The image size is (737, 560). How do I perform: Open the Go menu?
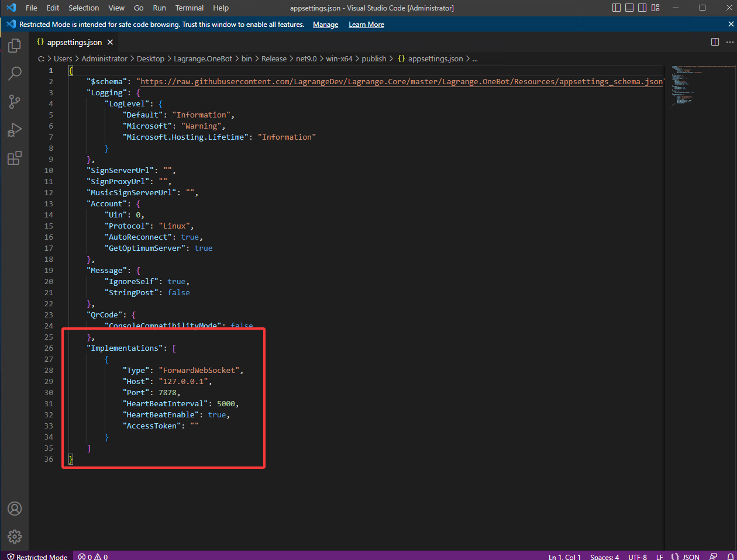pyautogui.click(x=139, y=8)
